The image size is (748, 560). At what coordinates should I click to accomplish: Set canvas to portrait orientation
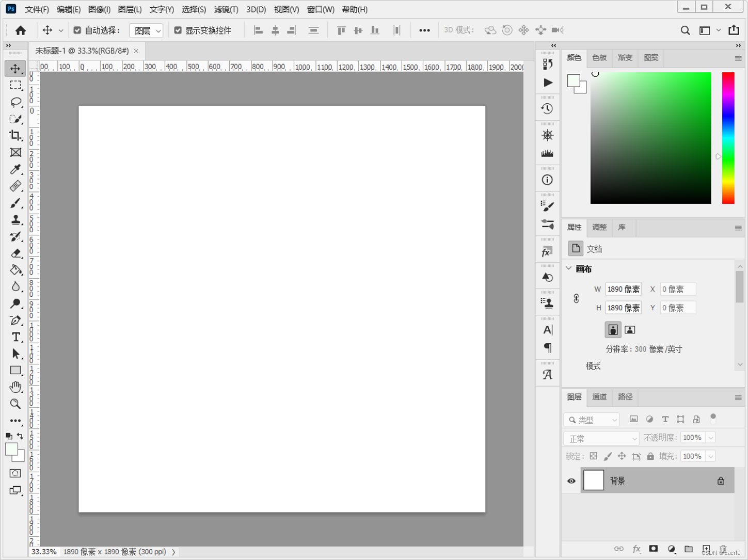coord(613,330)
